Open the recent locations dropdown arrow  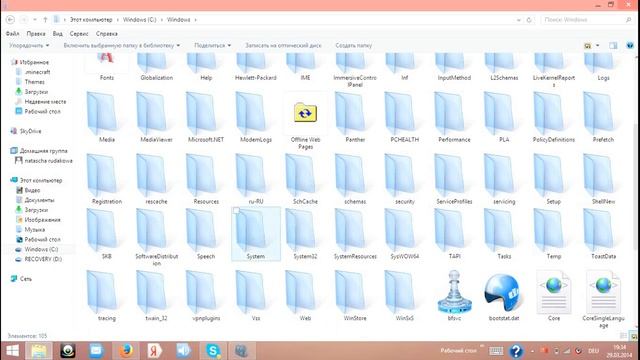coord(35,20)
